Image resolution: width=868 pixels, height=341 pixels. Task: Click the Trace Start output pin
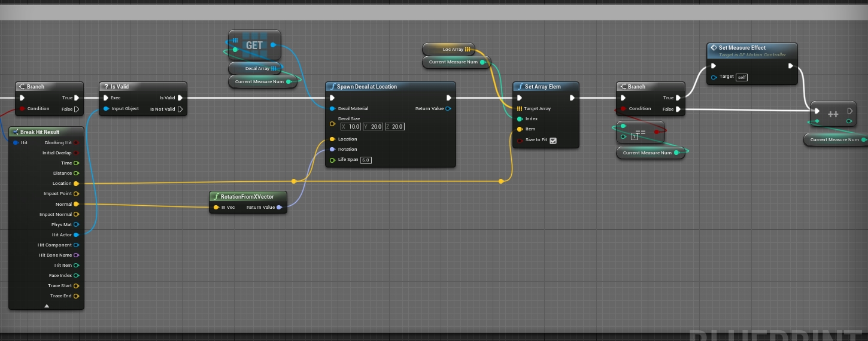point(76,285)
